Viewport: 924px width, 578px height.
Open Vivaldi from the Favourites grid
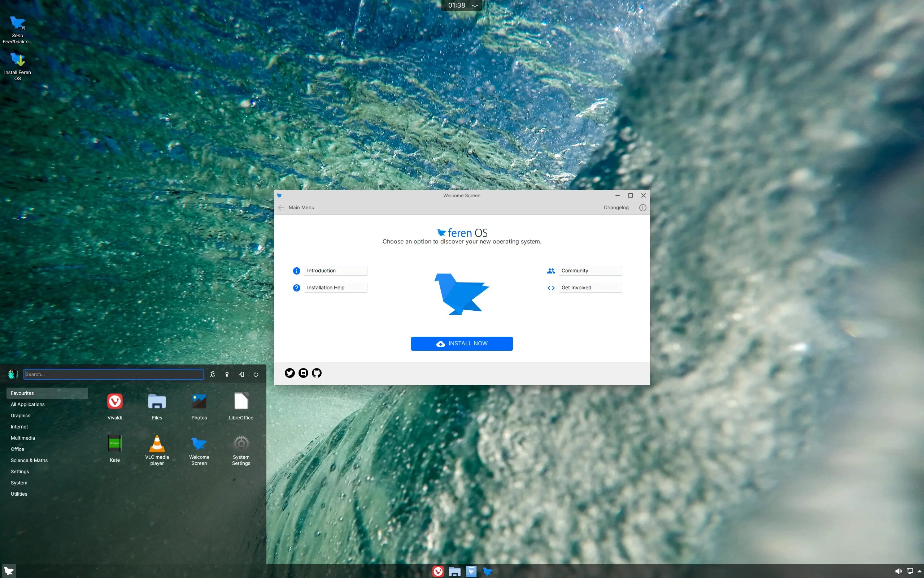[114, 401]
